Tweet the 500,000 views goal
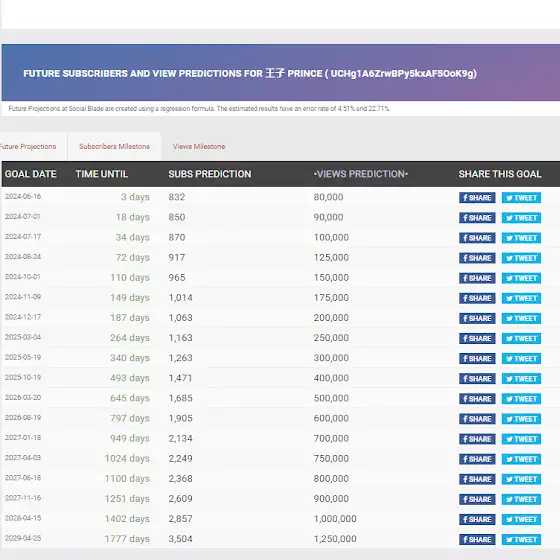The width and height of the screenshot is (560, 560). point(521,399)
